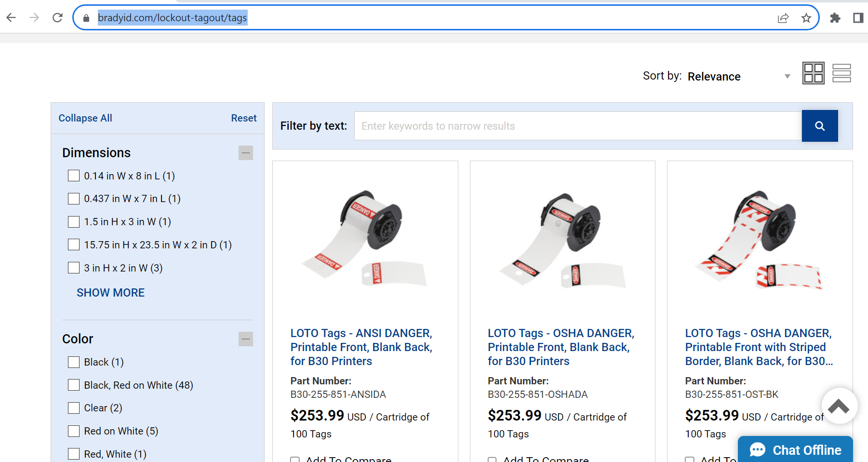
Task: Click the ANSI DANGER tags $253.99 price
Action: click(x=317, y=415)
